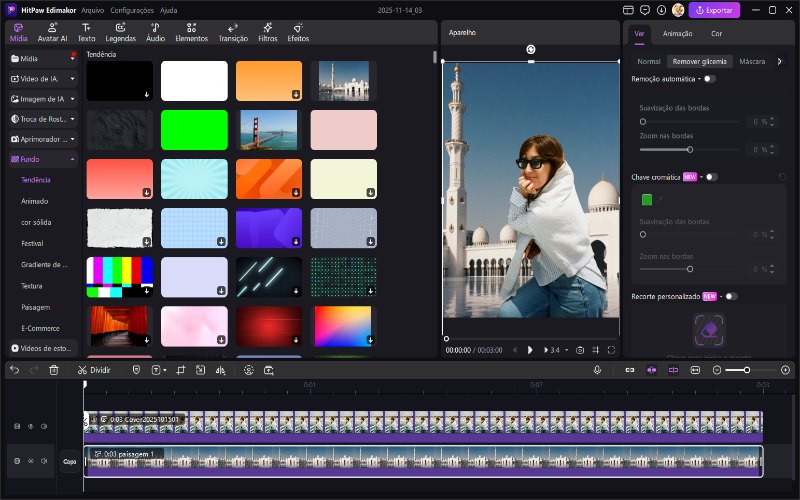Expand the Imagem de IA section
The image size is (800, 500).
coord(72,99)
